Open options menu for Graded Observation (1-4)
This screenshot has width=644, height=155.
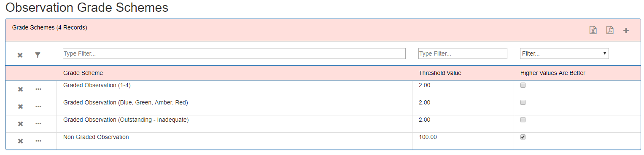[x=38, y=89]
